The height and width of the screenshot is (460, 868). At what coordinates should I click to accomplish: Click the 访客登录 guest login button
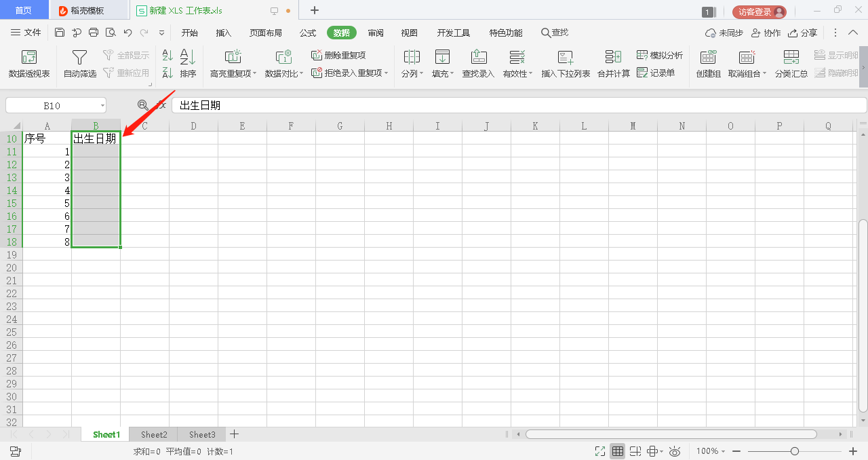click(759, 12)
